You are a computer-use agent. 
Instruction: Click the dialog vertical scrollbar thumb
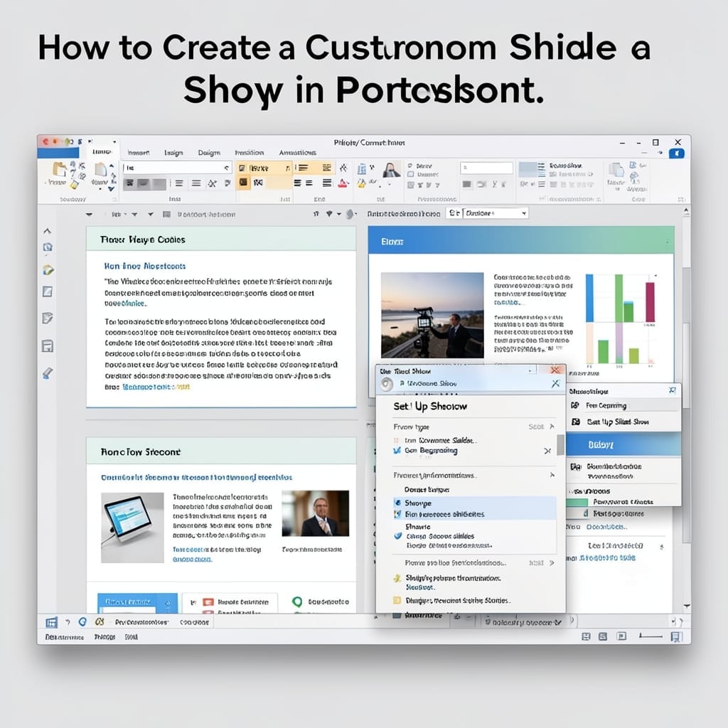560,445
